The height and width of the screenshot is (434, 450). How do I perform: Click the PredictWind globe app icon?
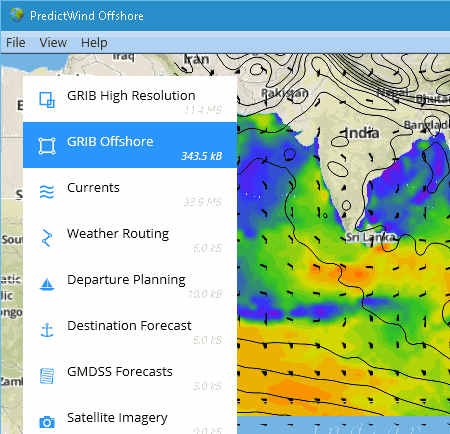[x=17, y=15]
